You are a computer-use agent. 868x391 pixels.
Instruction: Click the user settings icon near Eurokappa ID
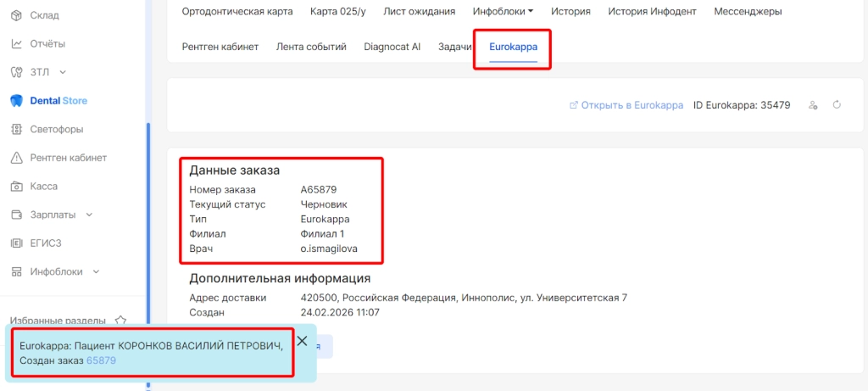coord(813,105)
